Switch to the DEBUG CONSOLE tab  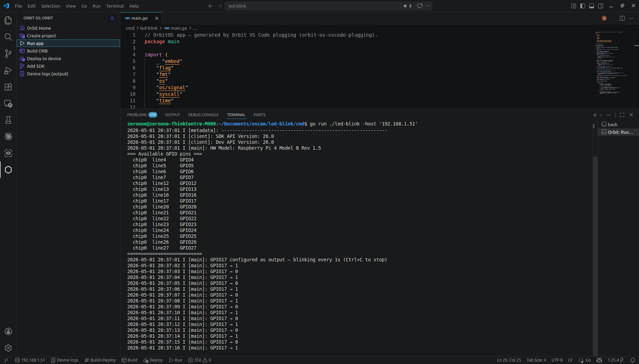pyautogui.click(x=203, y=115)
